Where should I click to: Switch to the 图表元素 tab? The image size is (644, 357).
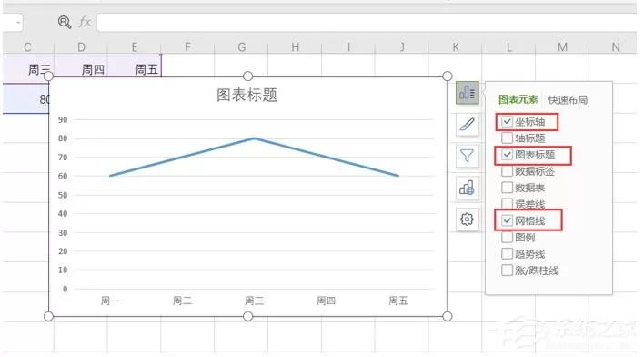pos(518,99)
